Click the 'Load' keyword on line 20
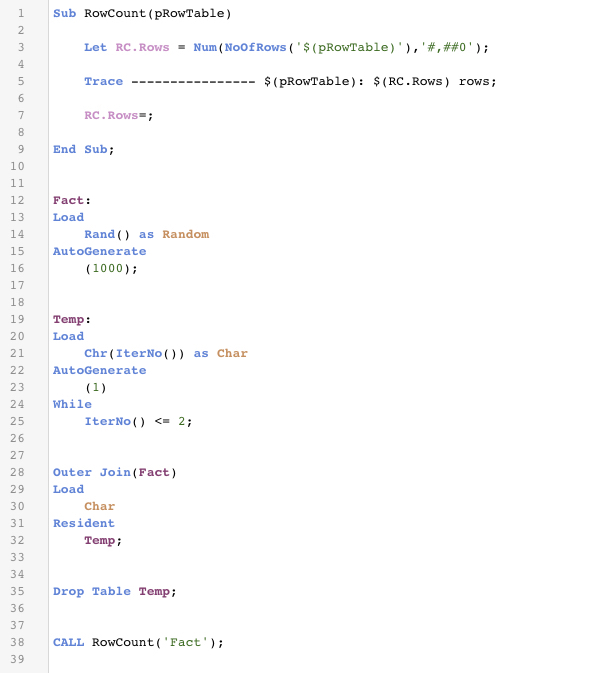589x673 pixels. (68, 336)
